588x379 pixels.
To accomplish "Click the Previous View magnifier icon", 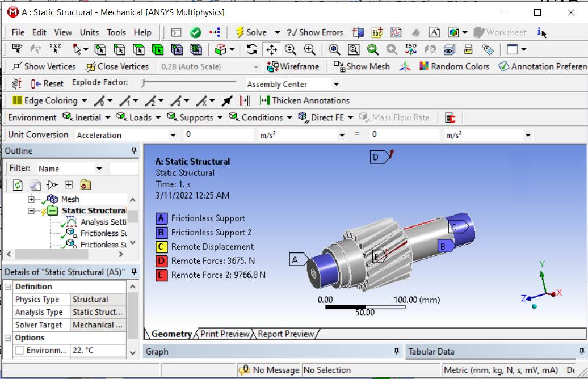I will (372, 49).
